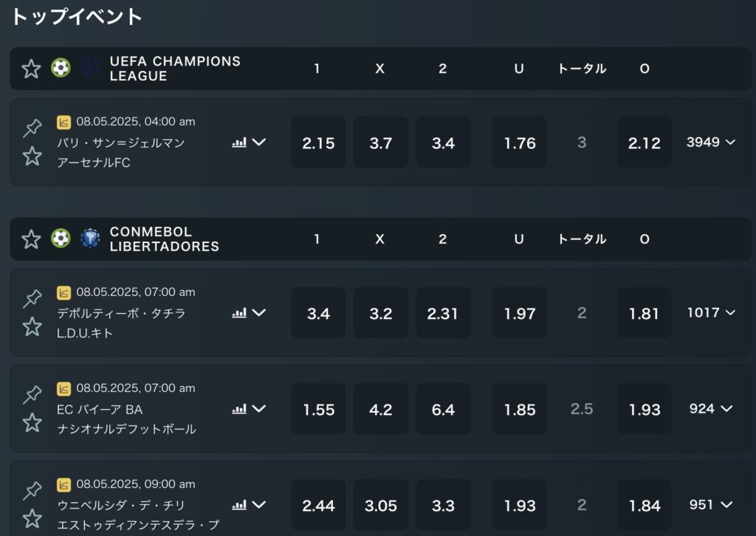Click the CONMEBOL Libertadores trophy logo
This screenshot has width=756, height=536.
(x=90, y=238)
